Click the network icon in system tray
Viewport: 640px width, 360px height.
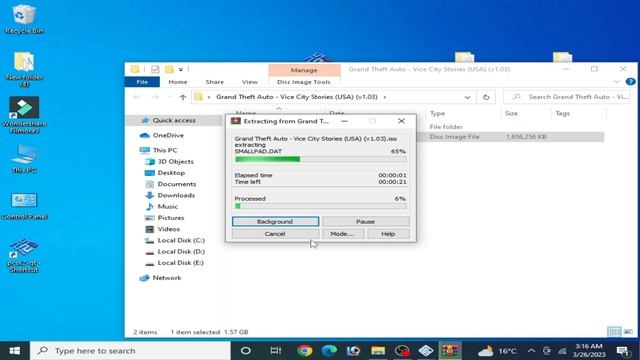click(562, 351)
